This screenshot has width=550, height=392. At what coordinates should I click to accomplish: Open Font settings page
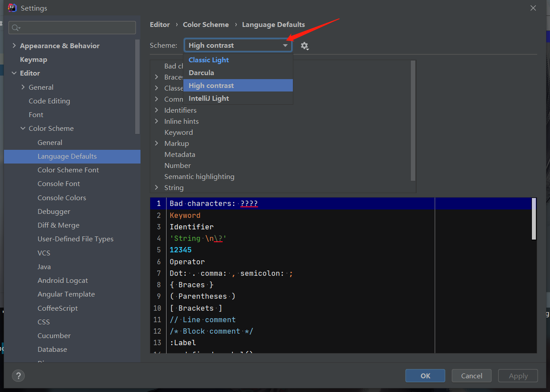tap(36, 114)
